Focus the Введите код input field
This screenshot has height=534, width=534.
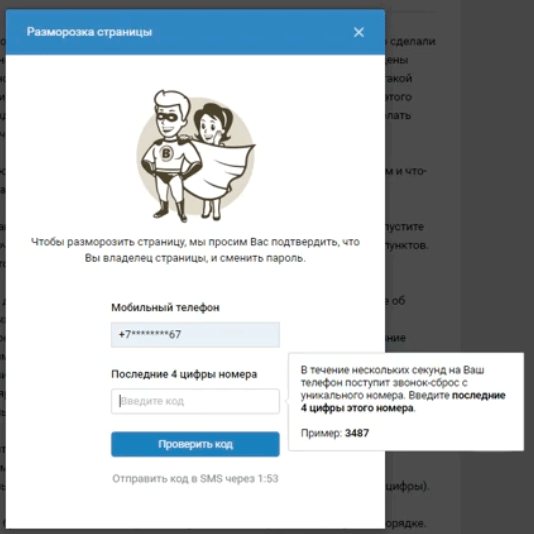(x=195, y=401)
